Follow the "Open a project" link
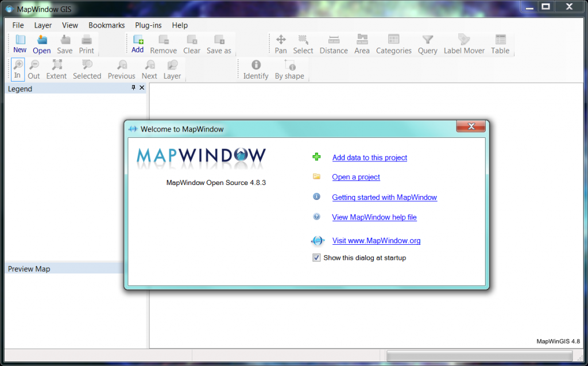This screenshot has width=588, height=366. 355,177
